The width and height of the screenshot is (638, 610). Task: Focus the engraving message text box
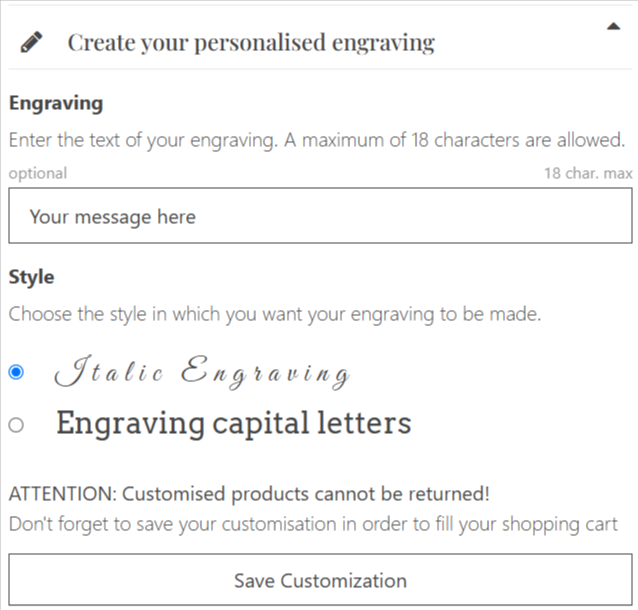(x=320, y=216)
